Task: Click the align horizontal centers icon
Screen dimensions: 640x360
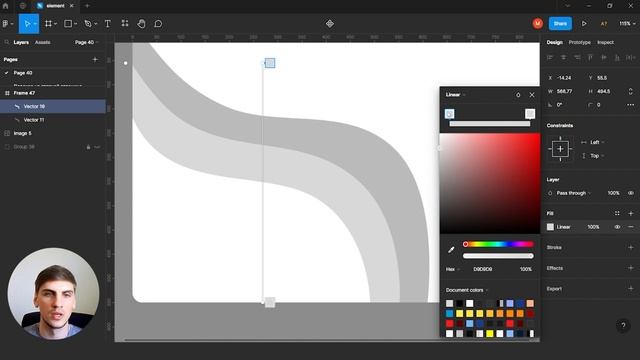Action: pyautogui.click(x=563, y=58)
